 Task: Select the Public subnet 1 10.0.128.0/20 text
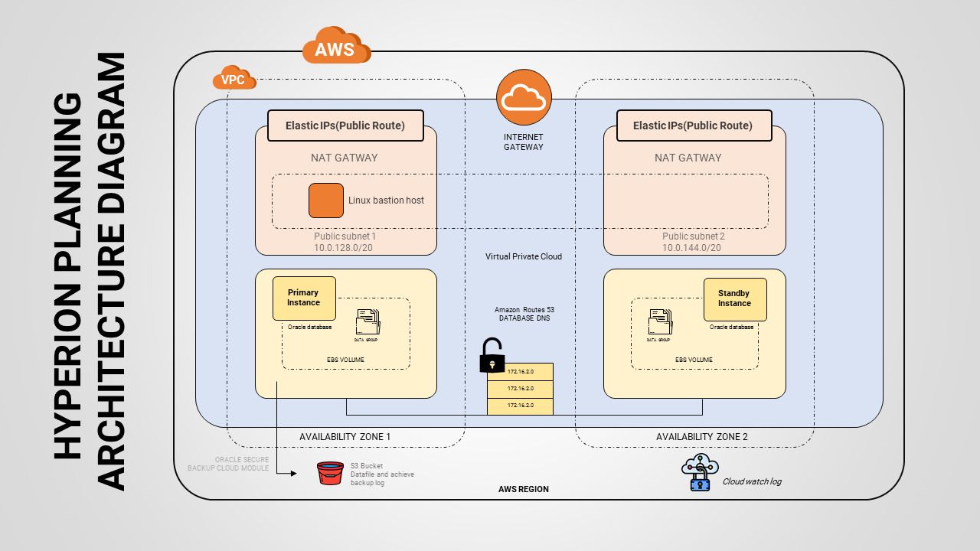(x=345, y=243)
